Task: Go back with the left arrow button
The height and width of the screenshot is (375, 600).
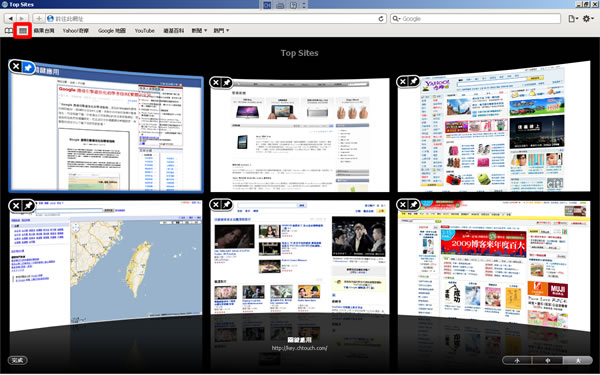Action: click(10, 18)
